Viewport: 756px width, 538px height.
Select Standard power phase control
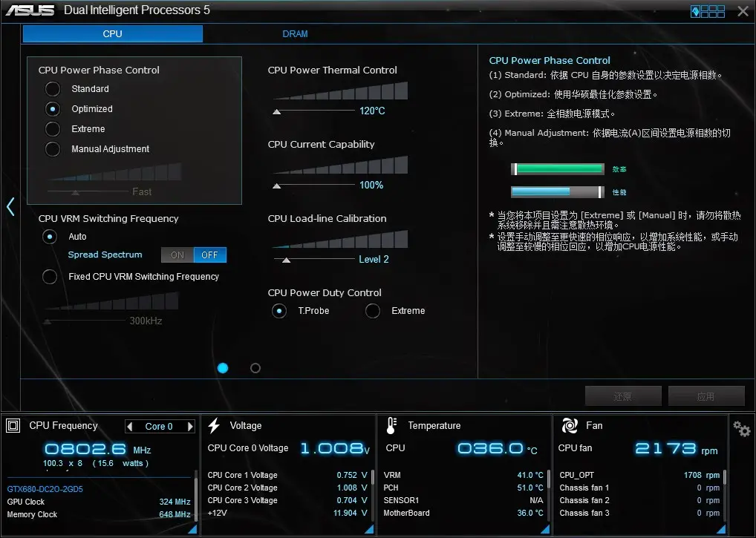click(53, 88)
